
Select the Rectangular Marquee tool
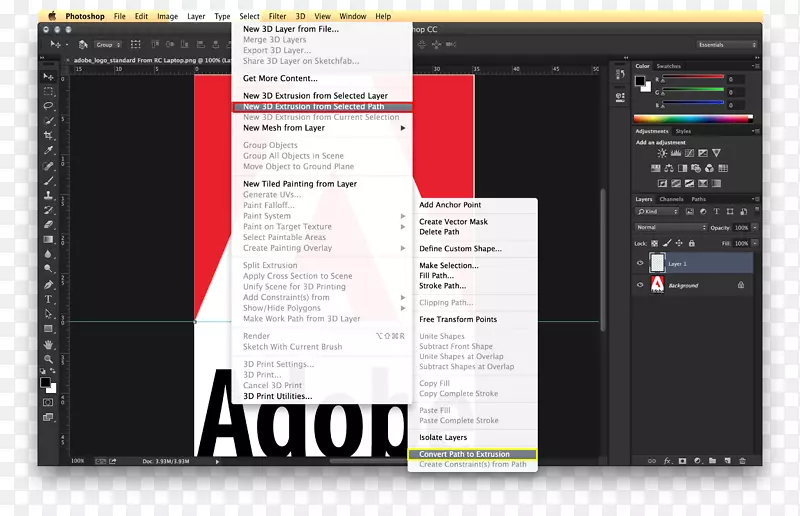[x=48, y=92]
